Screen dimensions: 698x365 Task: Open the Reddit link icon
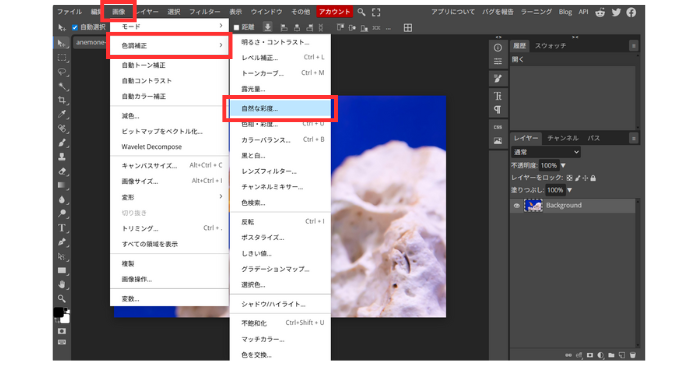(601, 12)
